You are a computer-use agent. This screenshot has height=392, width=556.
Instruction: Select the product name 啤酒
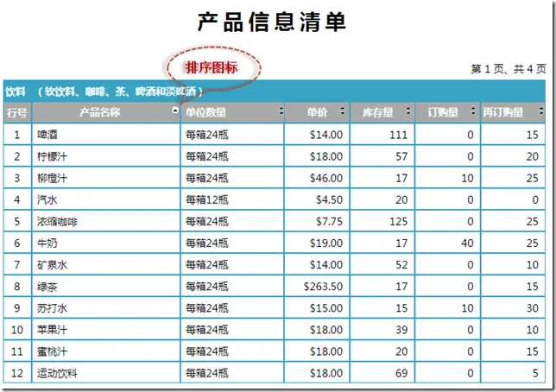click(x=47, y=135)
